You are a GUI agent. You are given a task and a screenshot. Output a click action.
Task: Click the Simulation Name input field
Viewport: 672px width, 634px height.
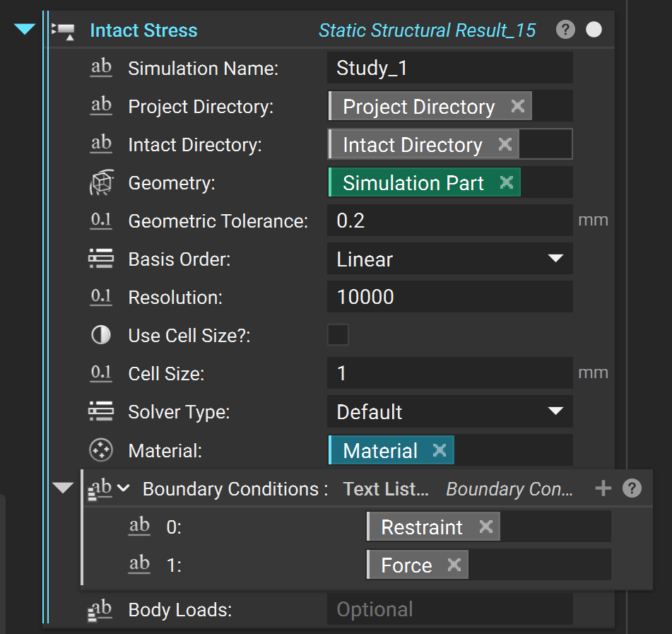coord(449,68)
